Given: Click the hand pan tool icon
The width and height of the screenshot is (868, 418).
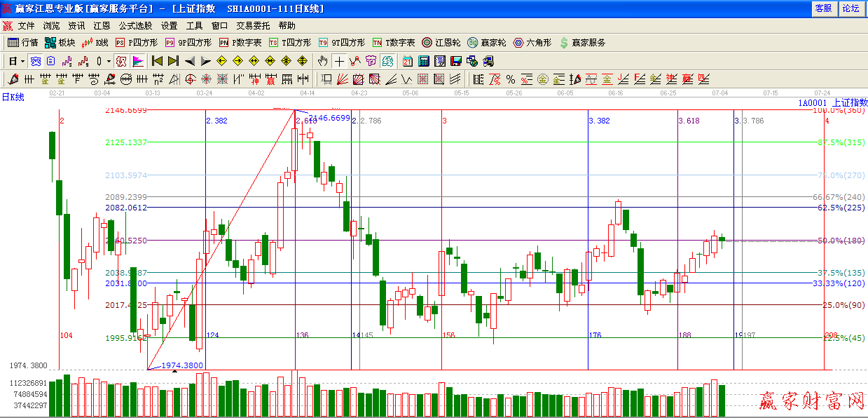Looking at the screenshot, I should point(322,61).
